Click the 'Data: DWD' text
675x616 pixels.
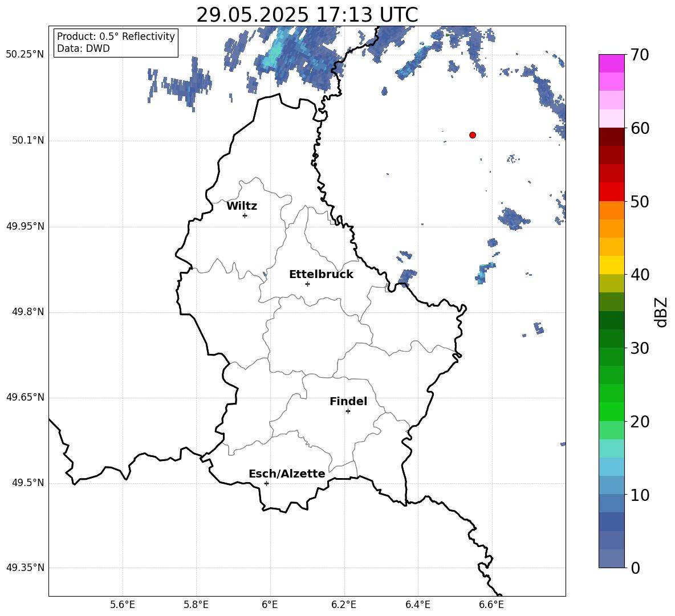[83, 48]
